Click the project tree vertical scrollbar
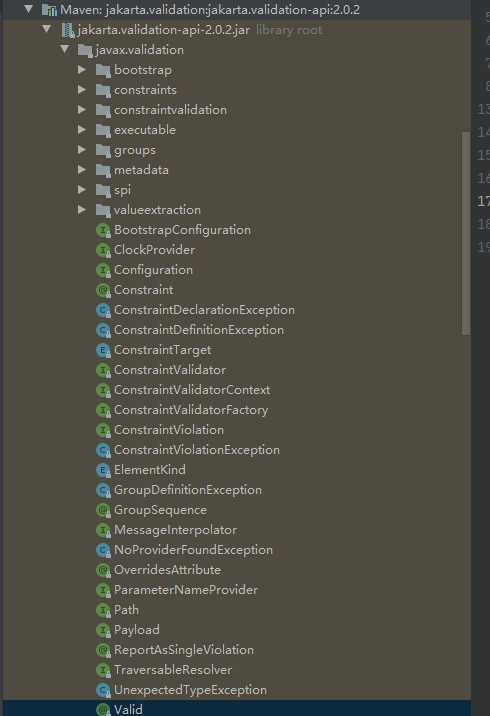This screenshot has height=716, width=490. 466,233
